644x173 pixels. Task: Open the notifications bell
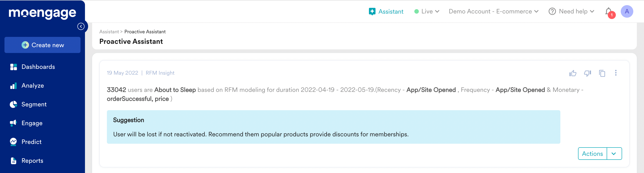click(x=608, y=11)
